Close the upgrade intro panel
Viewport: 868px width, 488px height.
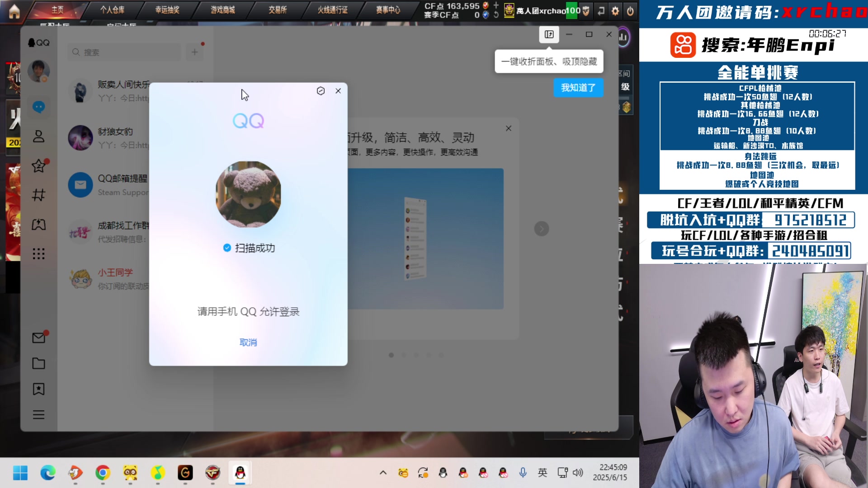[x=509, y=128]
